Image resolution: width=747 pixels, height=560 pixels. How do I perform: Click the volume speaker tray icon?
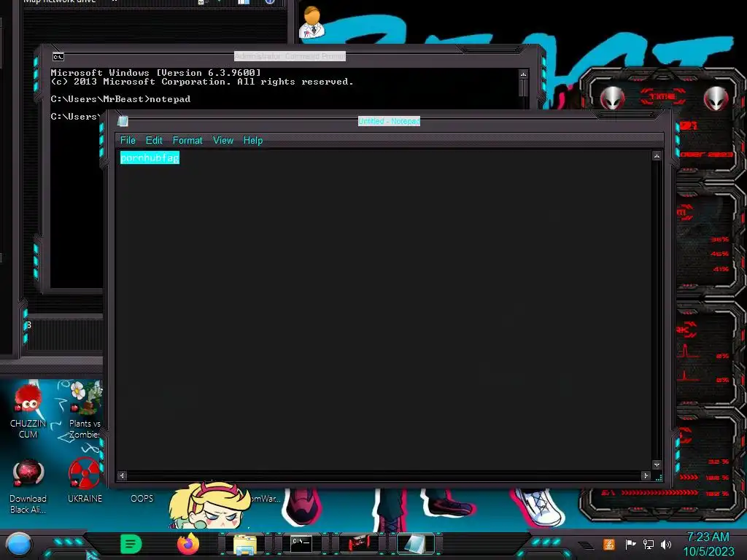(x=666, y=544)
